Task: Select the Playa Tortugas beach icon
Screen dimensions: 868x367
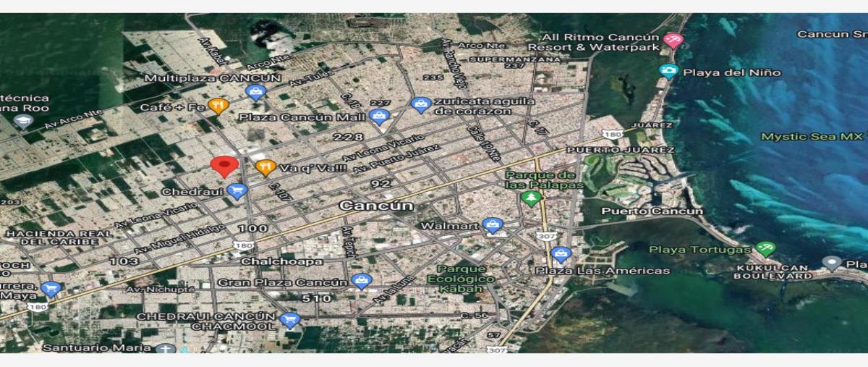Action: click(765, 249)
